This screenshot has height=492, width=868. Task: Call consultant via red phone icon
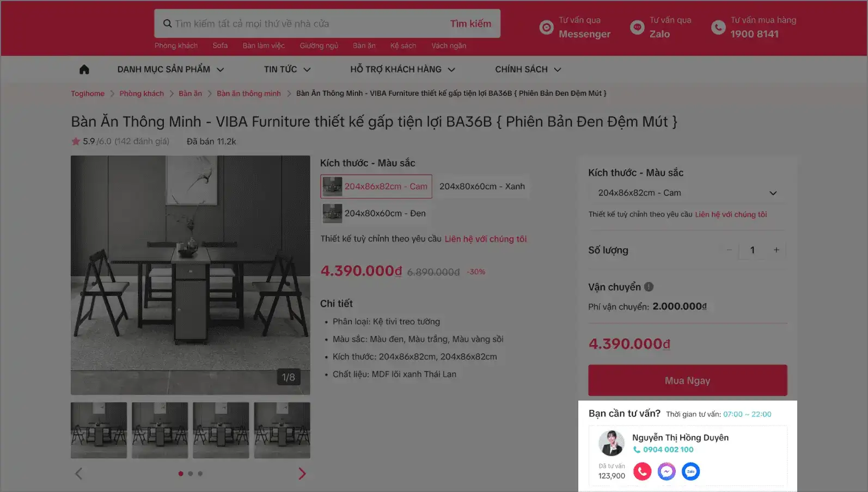pos(643,471)
